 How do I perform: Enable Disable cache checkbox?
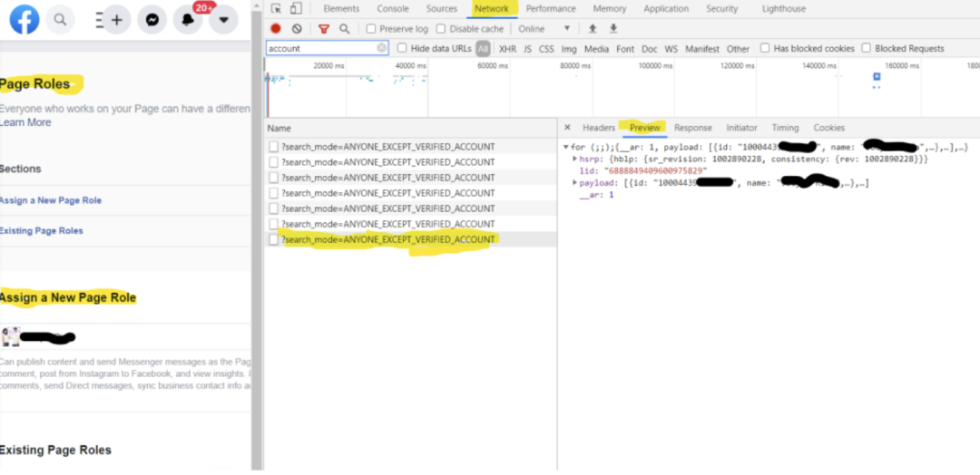click(441, 29)
